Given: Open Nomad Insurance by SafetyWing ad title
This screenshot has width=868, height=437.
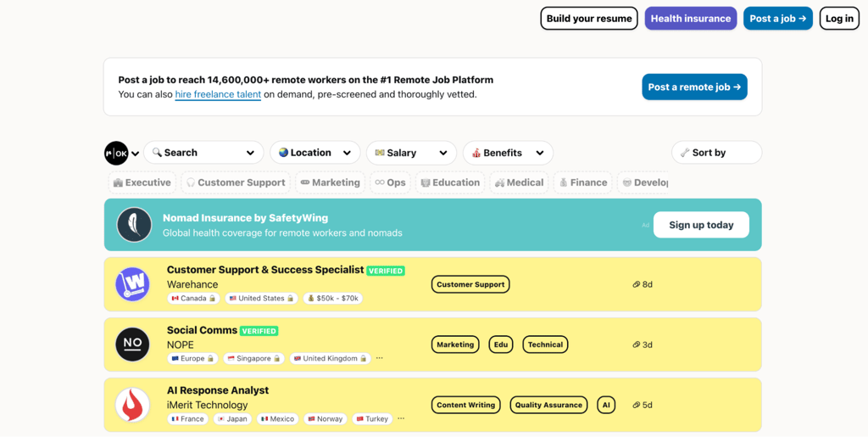Looking at the screenshot, I should point(245,218).
